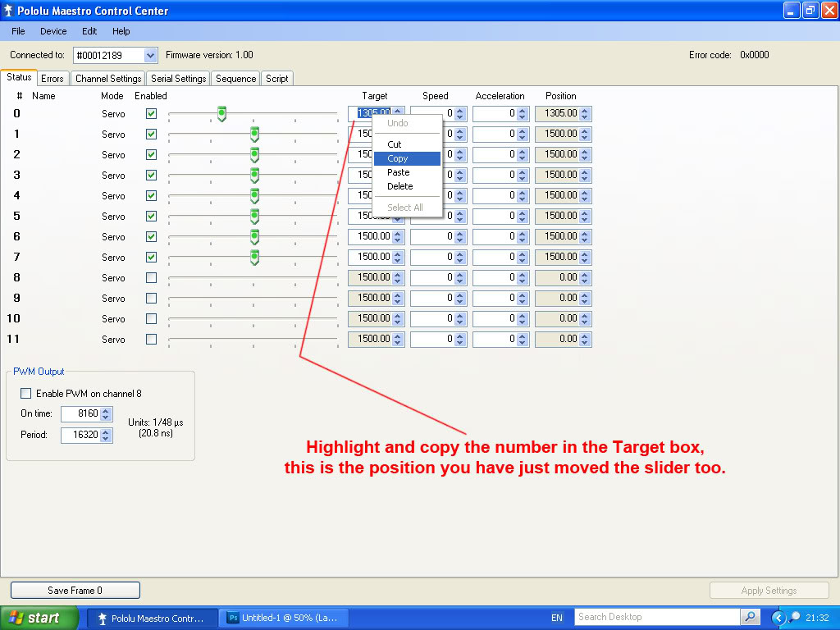840x630 pixels.
Task: Click channel 0 Speed stepper arrows
Action: [x=460, y=113]
